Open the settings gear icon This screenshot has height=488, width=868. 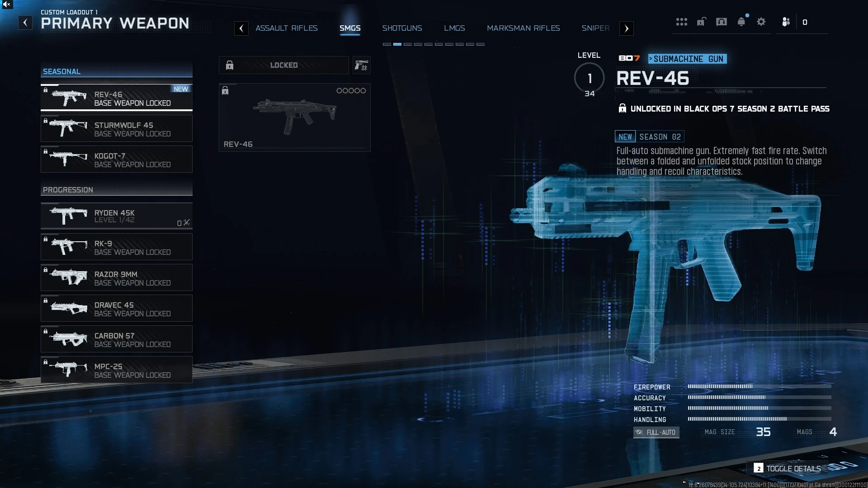pyautogui.click(x=761, y=22)
